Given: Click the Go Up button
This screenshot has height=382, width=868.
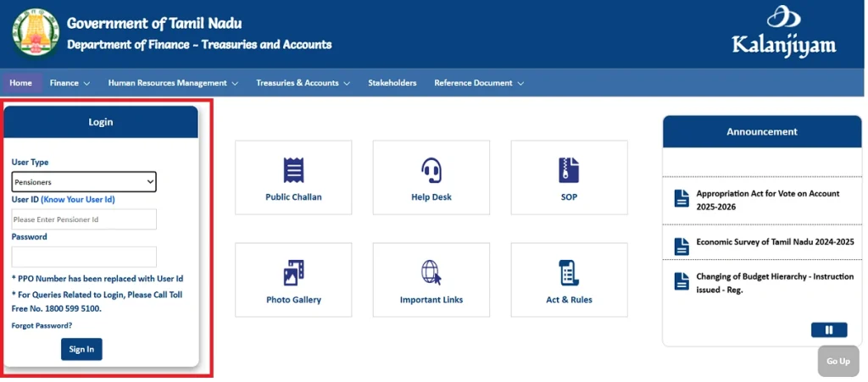Looking at the screenshot, I should tap(838, 361).
